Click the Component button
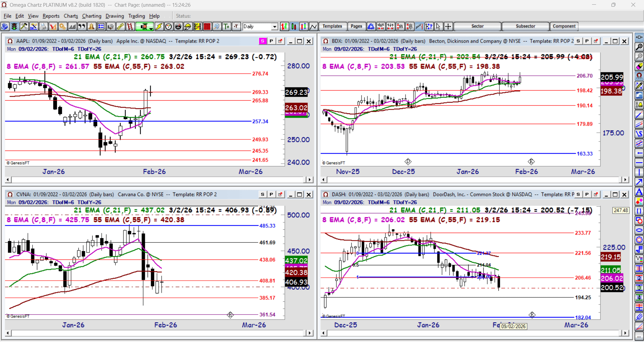This screenshot has width=644, height=342. (564, 26)
